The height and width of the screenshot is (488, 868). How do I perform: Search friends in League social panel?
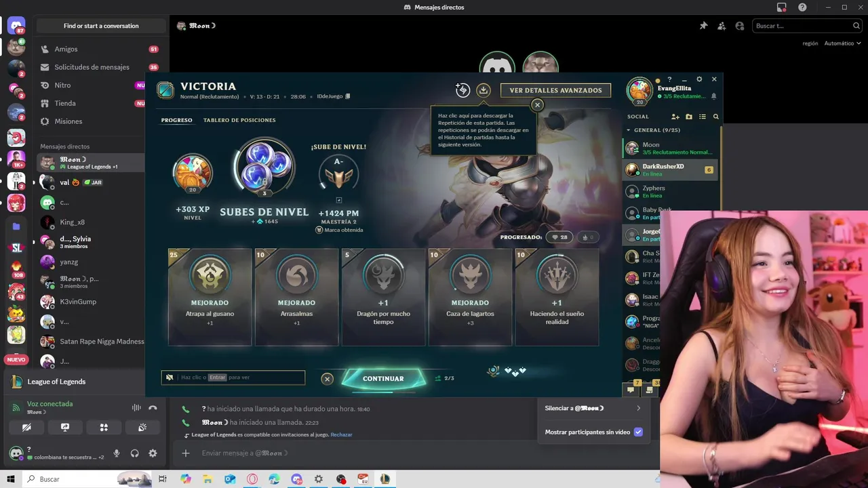pyautogui.click(x=715, y=117)
